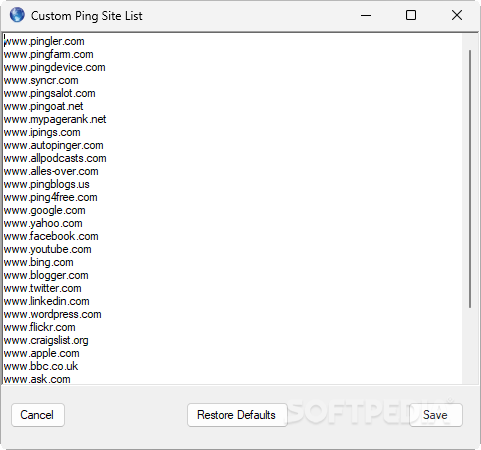481x450 pixels.
Task: Click the www.bing.com entry
Action: [38, 262]
